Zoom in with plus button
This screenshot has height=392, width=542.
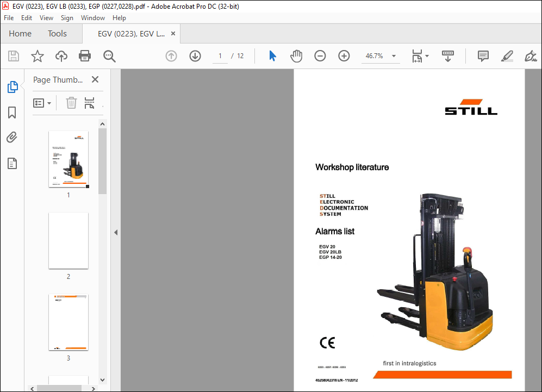coord(344,56)
